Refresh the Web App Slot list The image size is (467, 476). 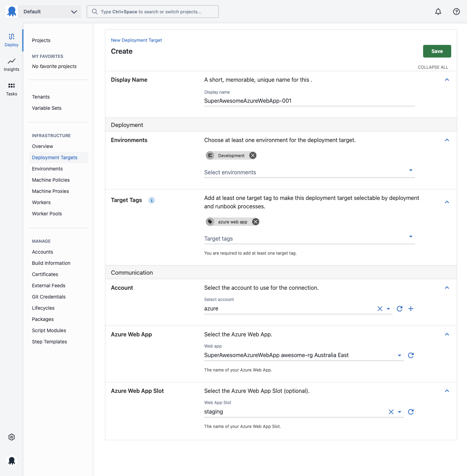pyautogui.click(x=411, y=412)
